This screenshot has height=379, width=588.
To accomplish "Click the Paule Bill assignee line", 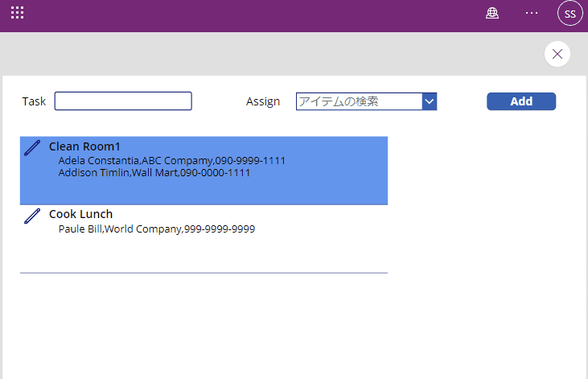I will [157, 229].
